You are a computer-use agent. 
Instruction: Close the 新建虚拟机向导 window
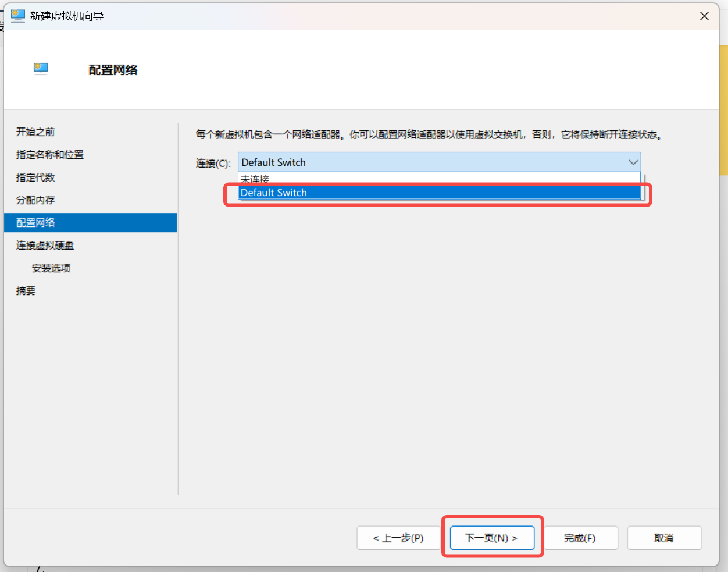(x=704, y=16)
